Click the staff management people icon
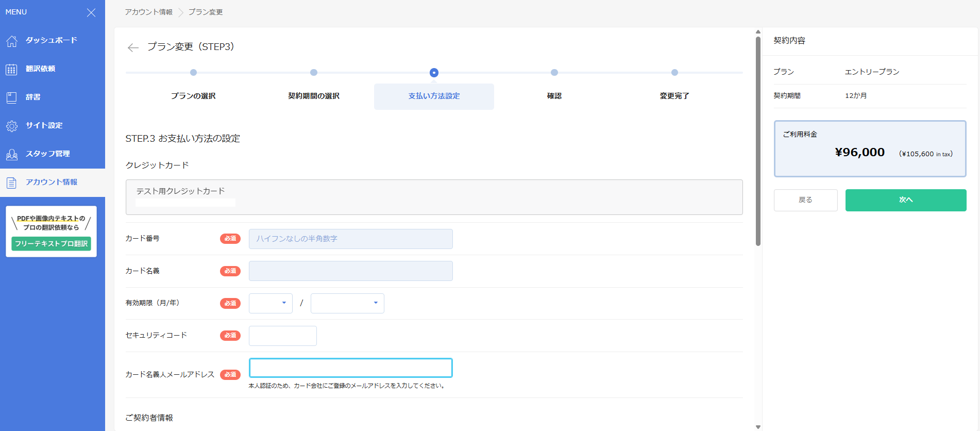 tap(12, 154)
